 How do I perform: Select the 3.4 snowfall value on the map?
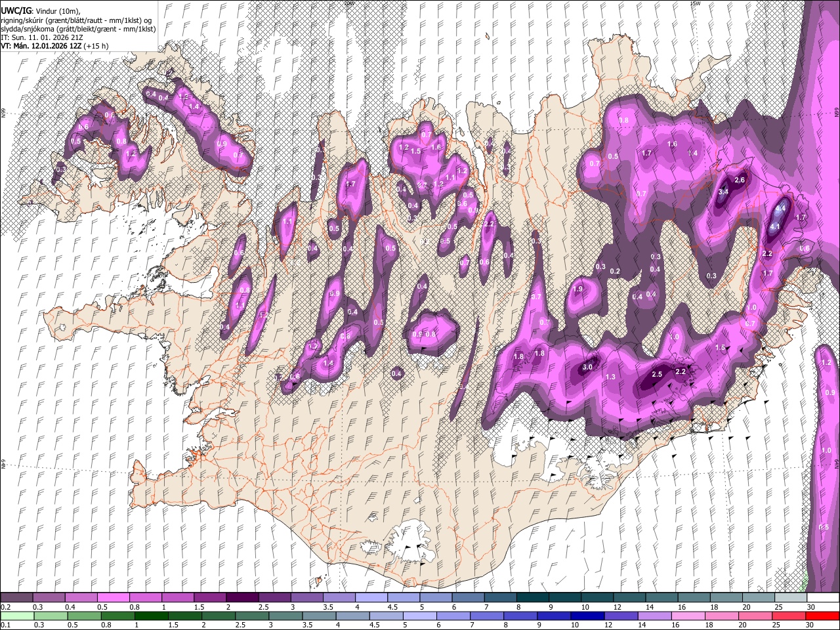point(723,192)
